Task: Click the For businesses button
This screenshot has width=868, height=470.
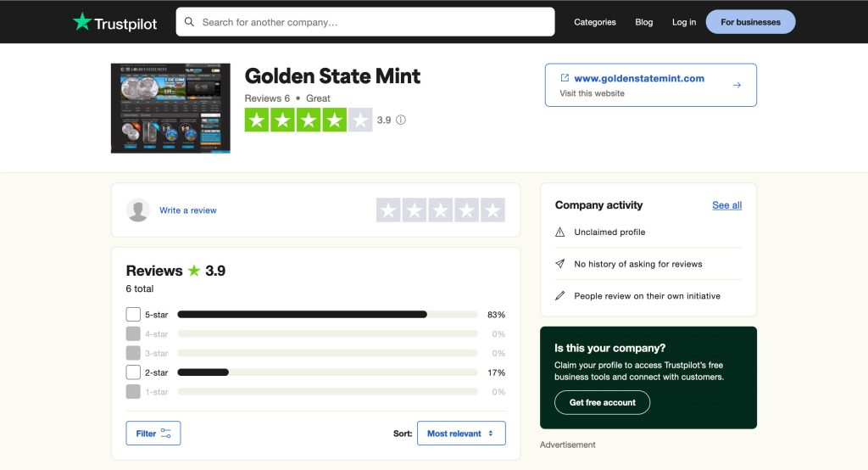Action: [x=750, y=22]
